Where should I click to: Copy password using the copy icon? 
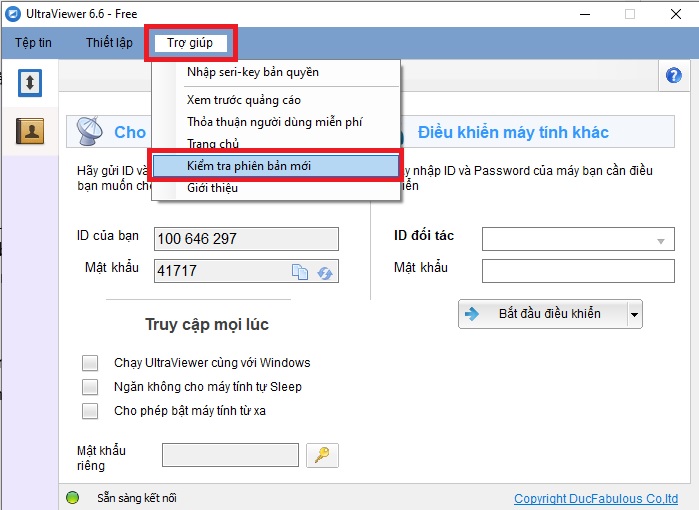300,271
